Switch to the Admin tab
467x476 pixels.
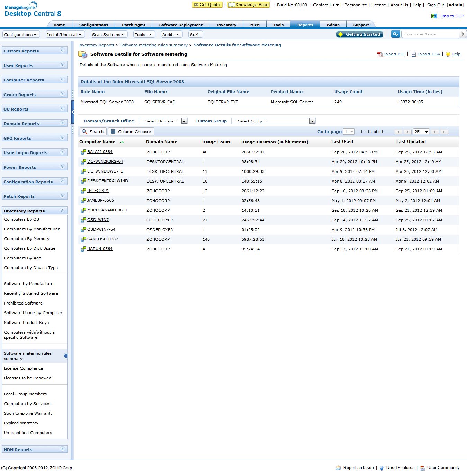click(333, 25)
